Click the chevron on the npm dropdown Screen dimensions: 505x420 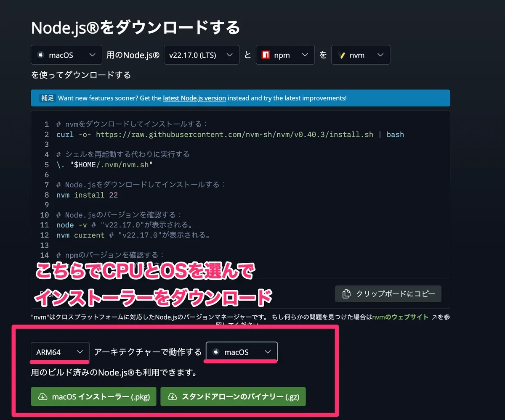tap(305, 55)
